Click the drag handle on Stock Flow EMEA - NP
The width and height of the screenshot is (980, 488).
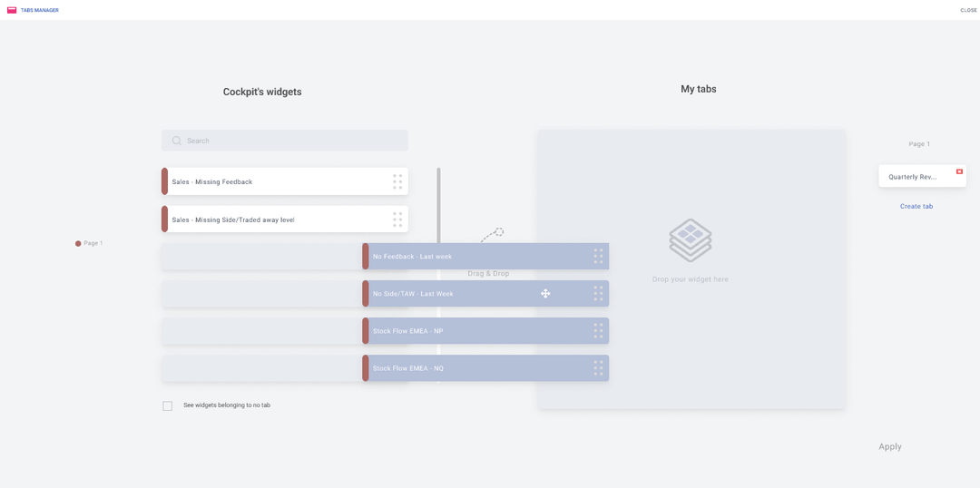point(598,330)
